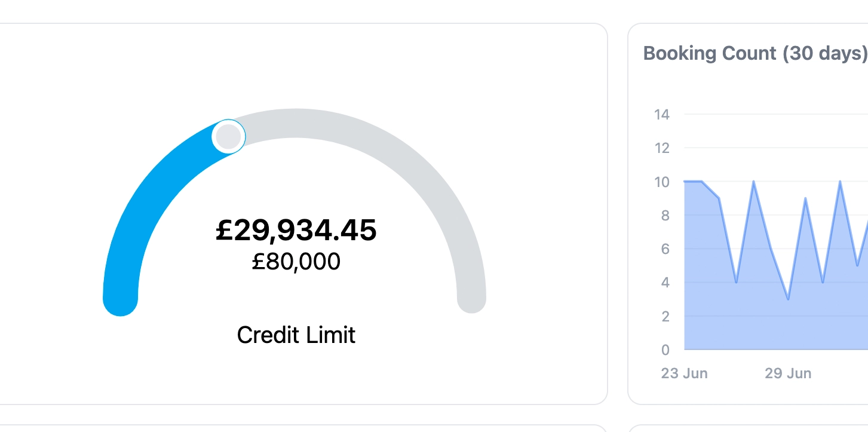Viewport: 868px width, 432px height.
Task: Click the 0 value on the chart's y-axis
Action: (x=665, y=350)
